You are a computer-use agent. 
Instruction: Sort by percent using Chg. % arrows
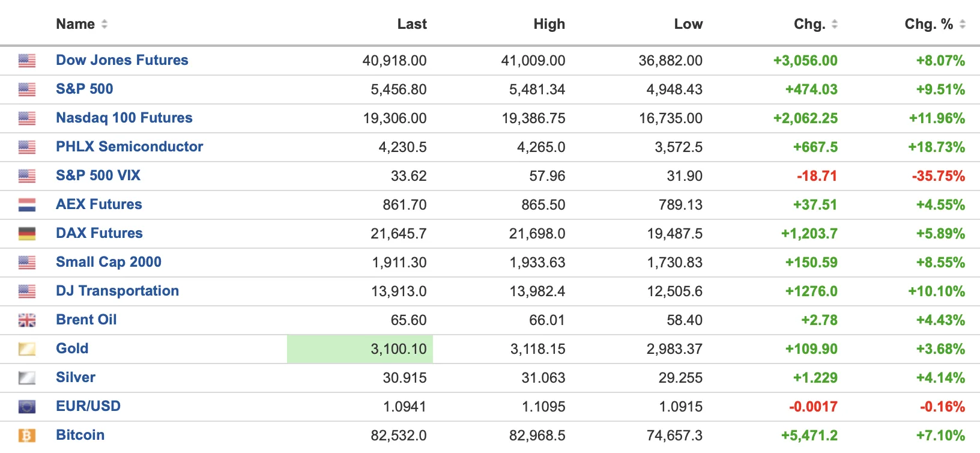[963, 24]
